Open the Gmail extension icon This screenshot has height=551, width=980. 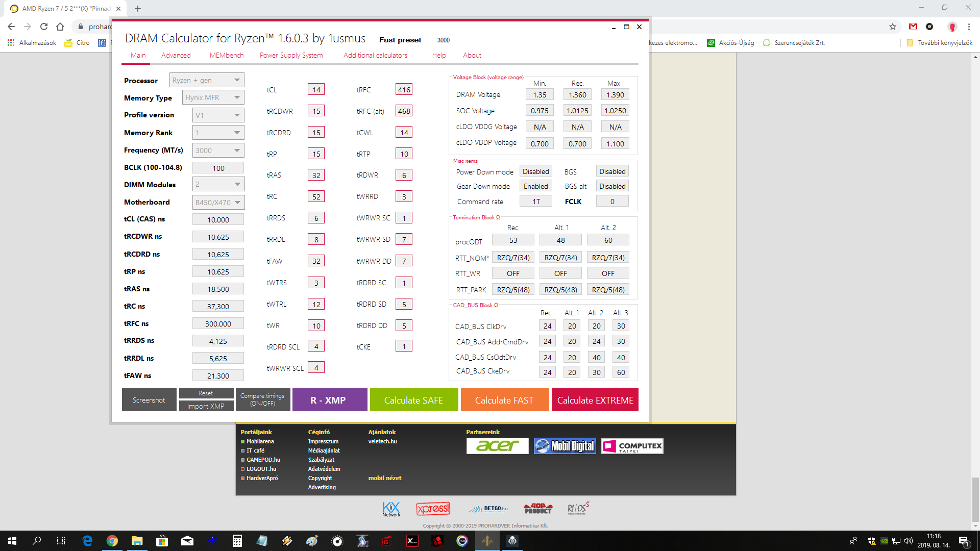click(x=913, y=27)
